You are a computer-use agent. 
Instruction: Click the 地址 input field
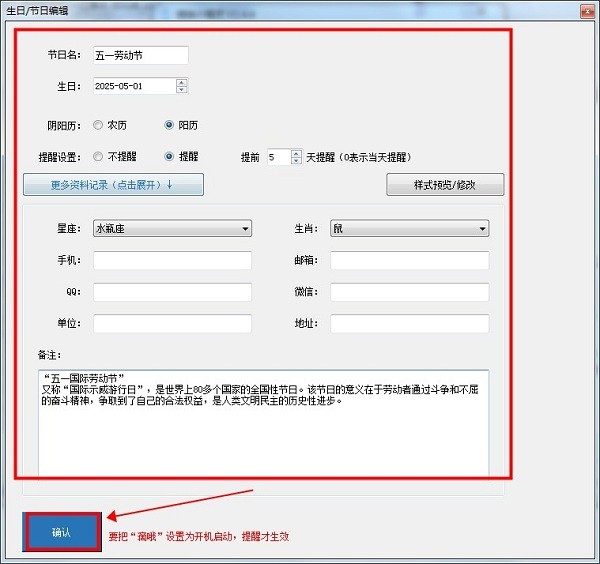(409, 324)
